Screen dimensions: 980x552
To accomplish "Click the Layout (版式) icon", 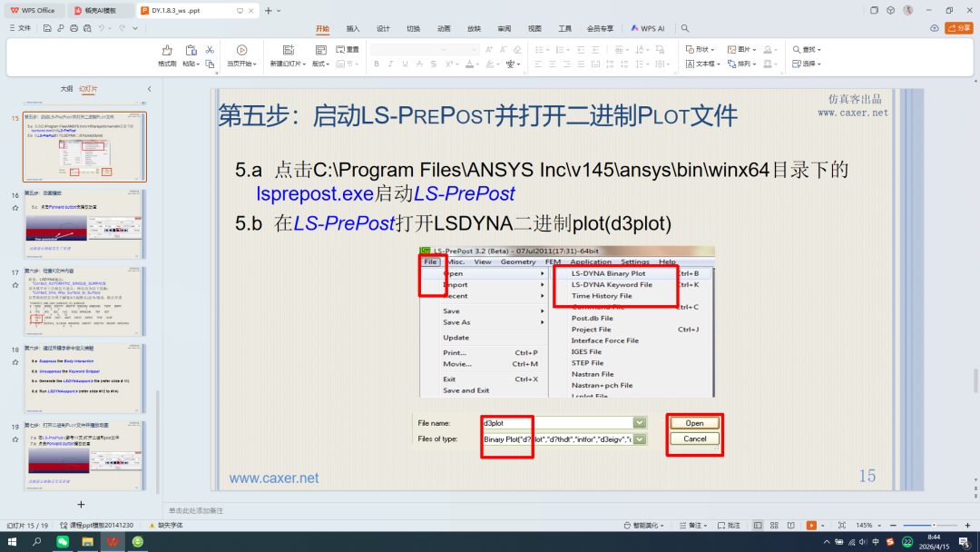I will tap(320, 50).
